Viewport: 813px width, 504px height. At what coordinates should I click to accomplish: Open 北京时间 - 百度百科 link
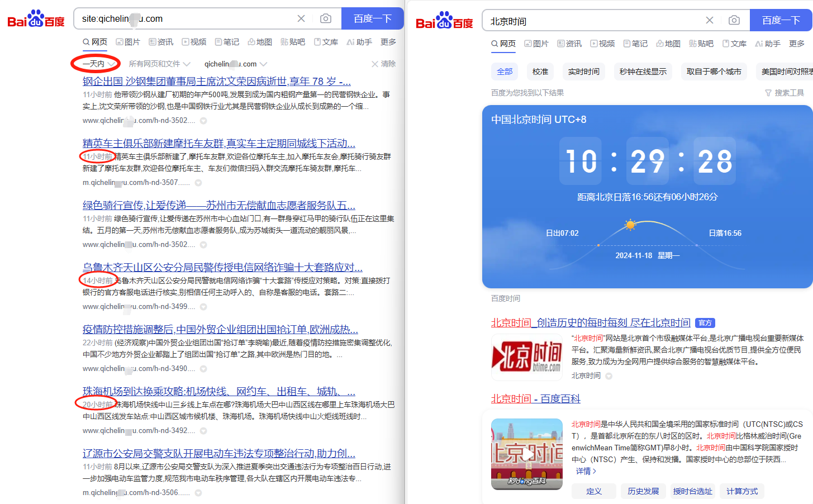click(536, 399)
